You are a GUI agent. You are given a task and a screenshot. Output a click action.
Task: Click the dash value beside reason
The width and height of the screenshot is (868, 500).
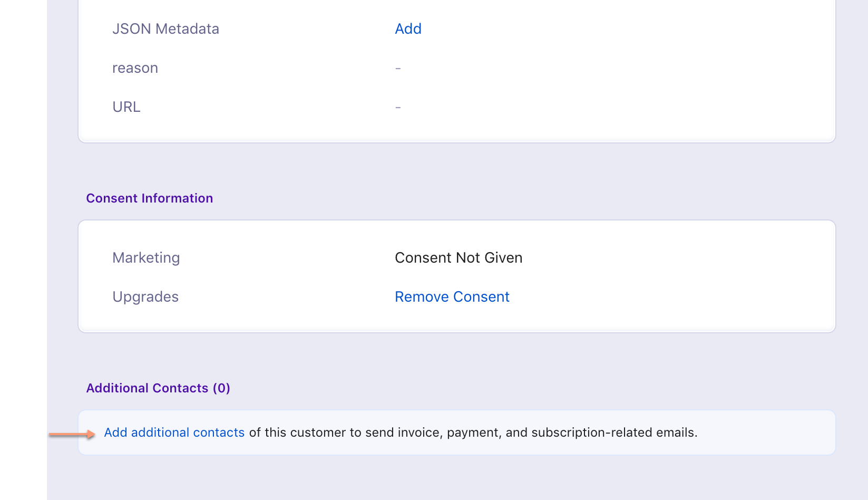pos(398,69)
